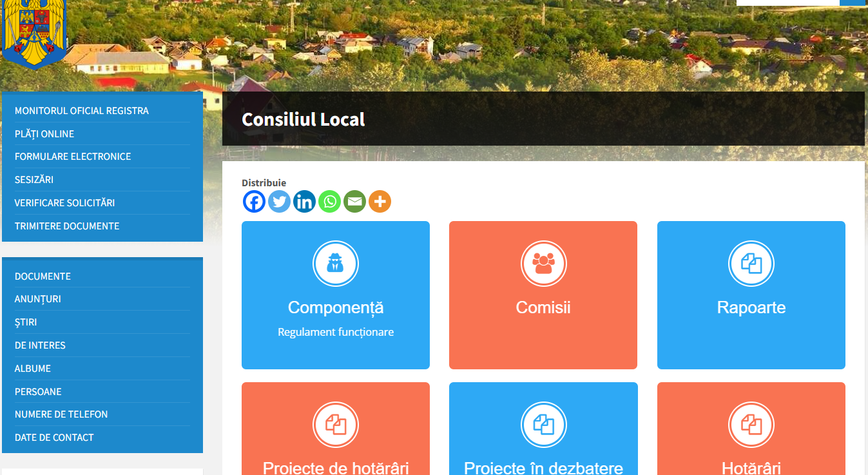Open the Hotărâri tile
This screenshot has width=868, height=475.
point(751,467)
